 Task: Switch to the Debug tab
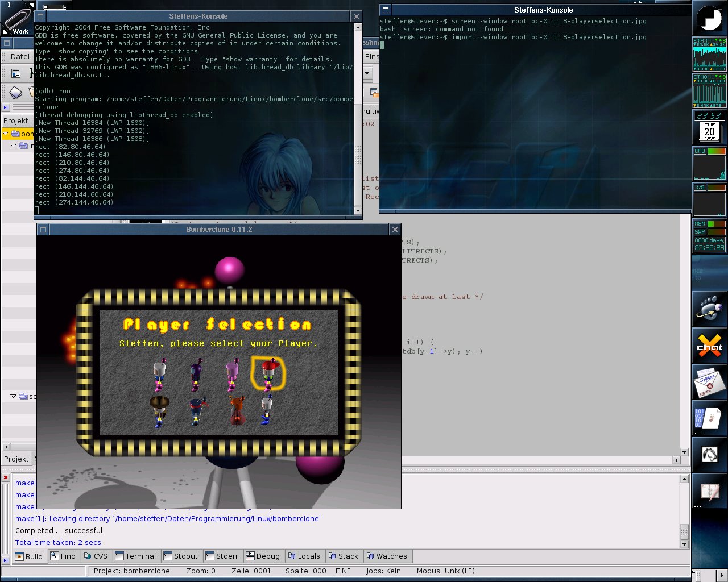(x=263, y=556)
